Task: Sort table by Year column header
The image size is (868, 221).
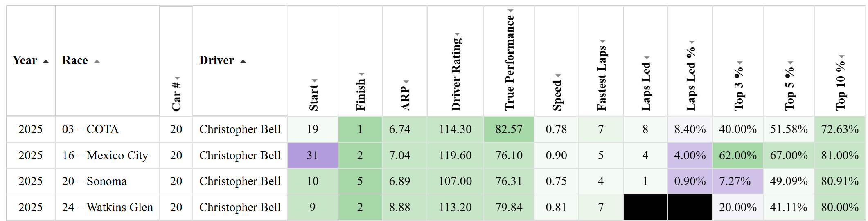Action: (x=25, y=60)
